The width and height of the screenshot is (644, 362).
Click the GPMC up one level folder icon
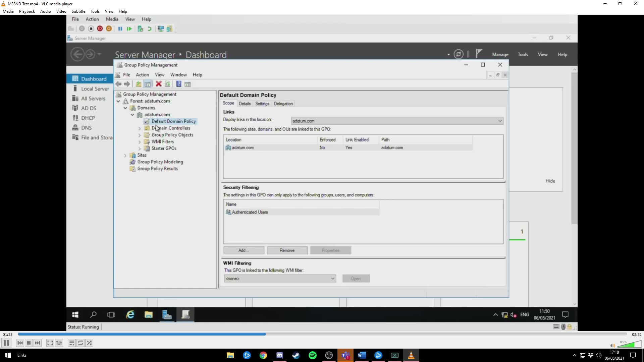coord(138,84)
